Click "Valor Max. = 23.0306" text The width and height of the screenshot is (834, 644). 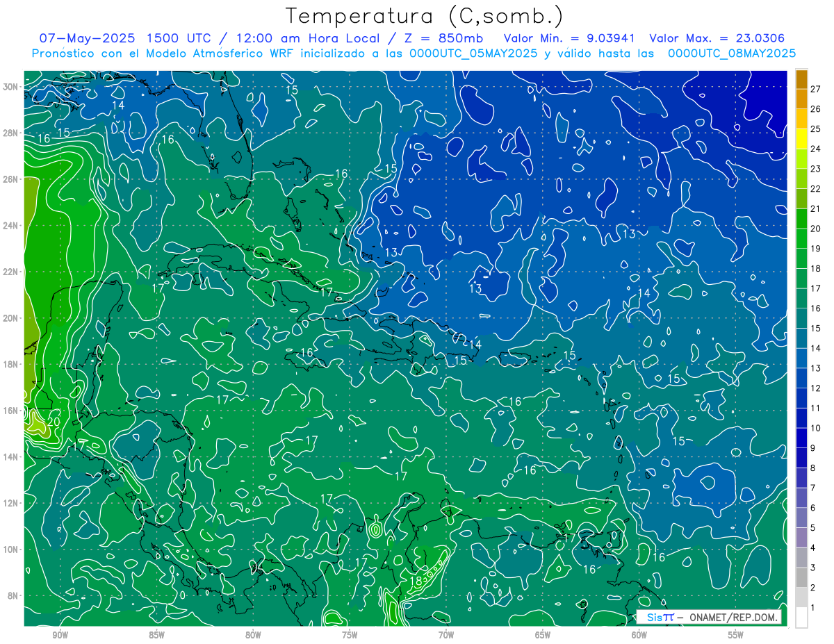point(717,38)
